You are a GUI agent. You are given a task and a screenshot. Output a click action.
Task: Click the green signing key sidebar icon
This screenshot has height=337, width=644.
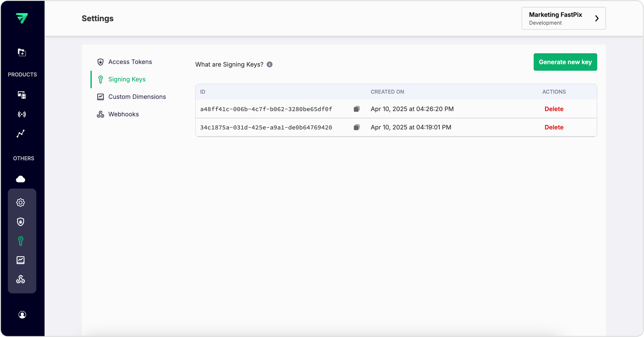point(21,241)
